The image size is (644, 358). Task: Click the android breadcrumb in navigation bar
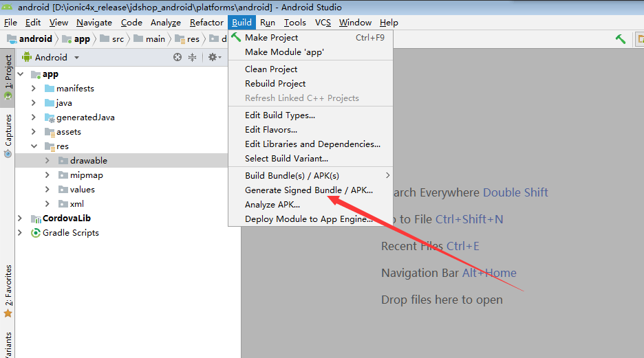30,39
